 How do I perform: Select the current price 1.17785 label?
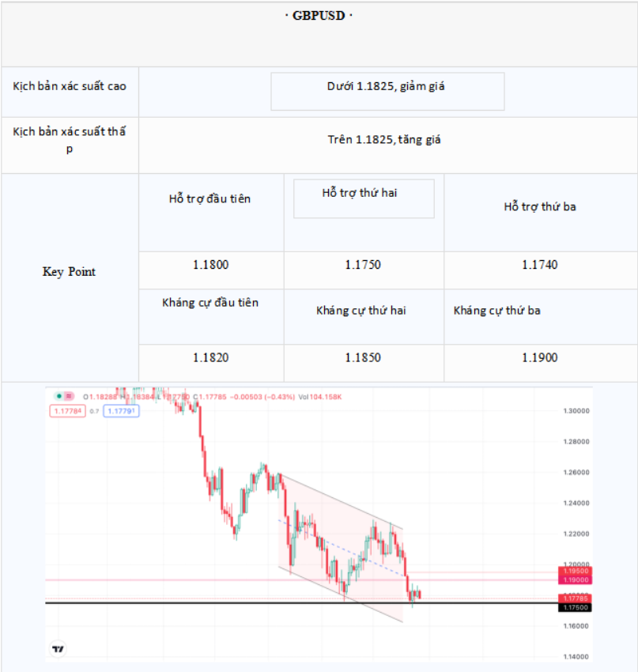pos(575,598)
